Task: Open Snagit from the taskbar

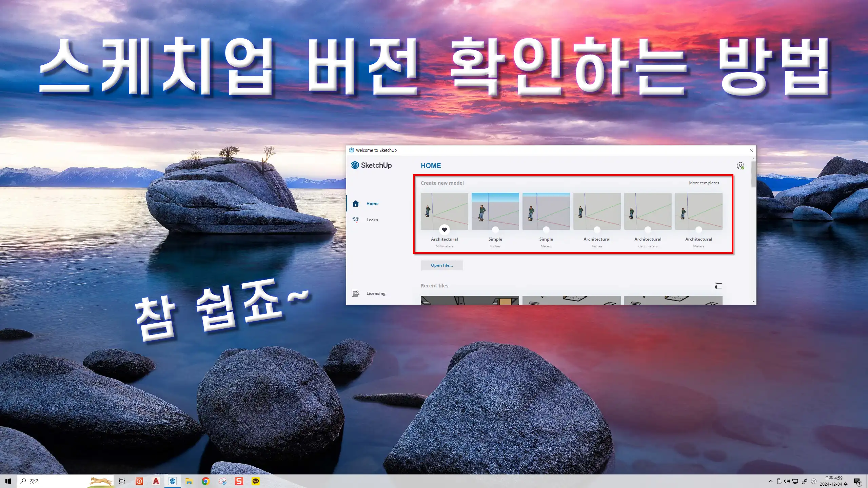Action: 239,481
